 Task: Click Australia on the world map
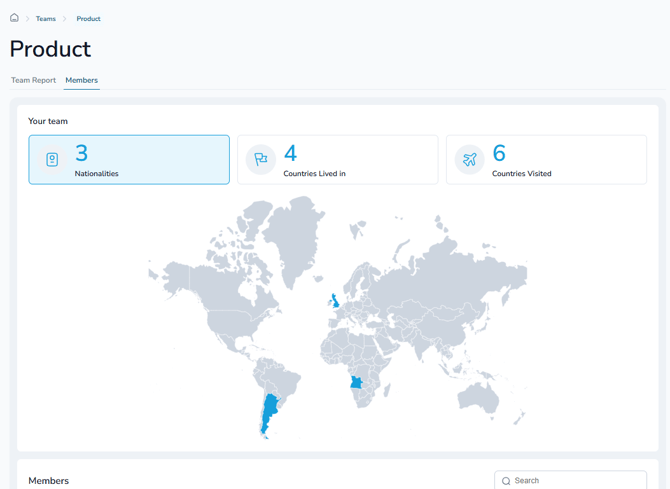(x=477, y=398)
